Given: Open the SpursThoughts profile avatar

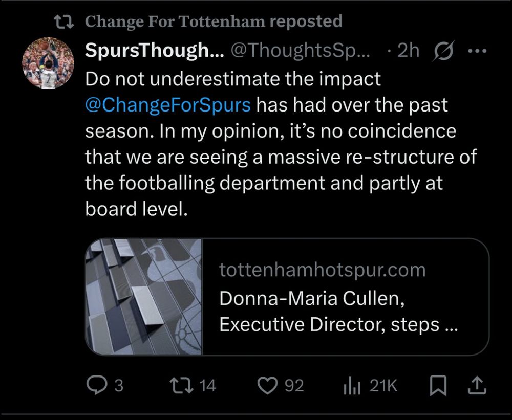Looking at the screenshot, I should [48, 63].
